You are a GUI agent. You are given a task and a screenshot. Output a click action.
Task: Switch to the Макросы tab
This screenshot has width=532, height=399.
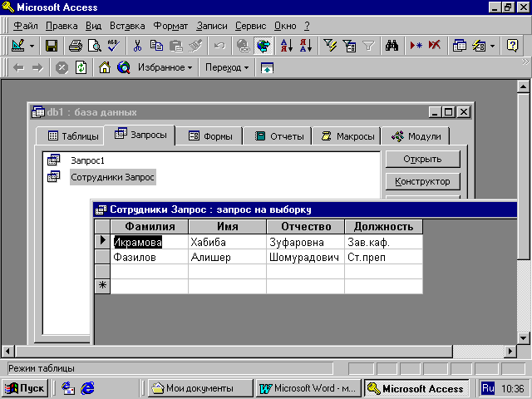347,136
